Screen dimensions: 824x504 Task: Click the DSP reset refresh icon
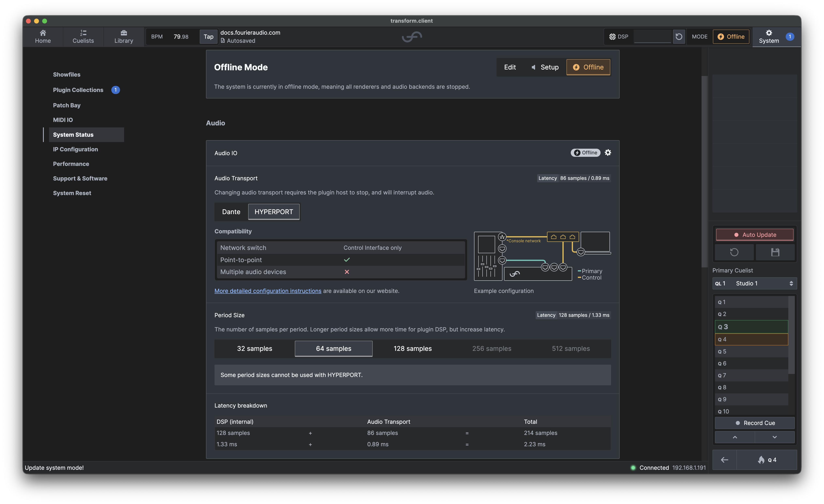coord(679,37)
